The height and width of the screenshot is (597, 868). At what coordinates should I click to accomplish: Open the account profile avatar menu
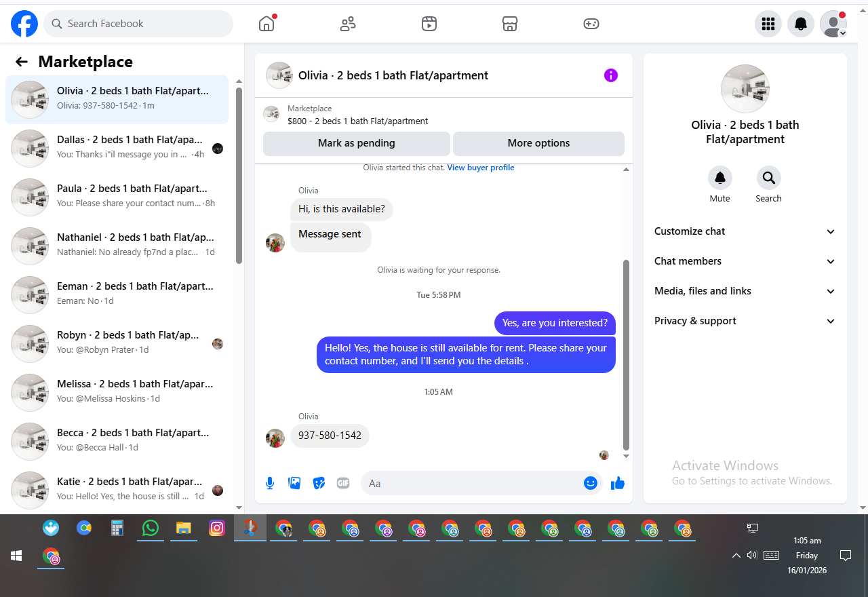[833, 24]
